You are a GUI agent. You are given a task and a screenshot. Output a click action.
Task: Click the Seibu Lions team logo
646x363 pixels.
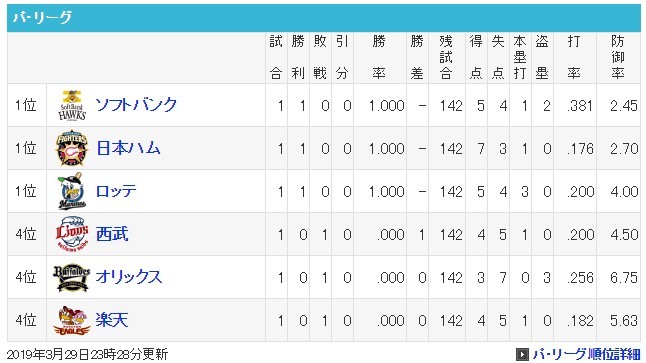point(72,234)
